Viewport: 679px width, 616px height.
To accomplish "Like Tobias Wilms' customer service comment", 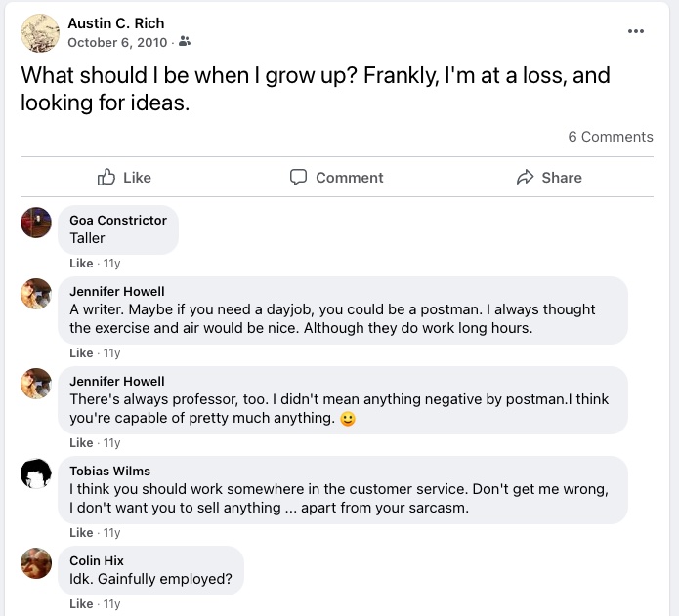I will [x=81, y=533].
